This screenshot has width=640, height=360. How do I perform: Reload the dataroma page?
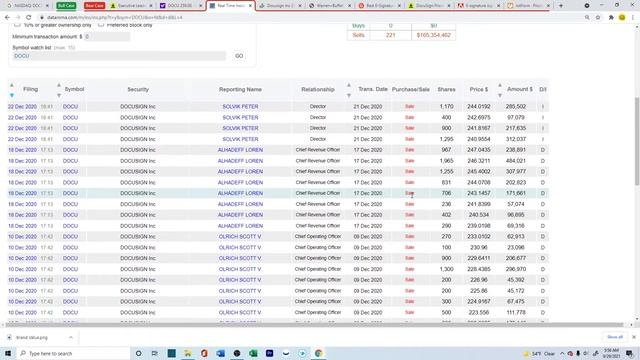29,18
